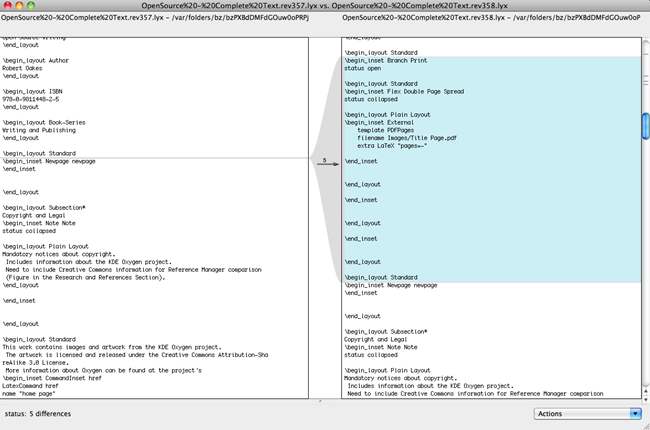Click the blue vertical scrollbar thumb
The height and width of the screenshot is (430, 650).
pyautogui.click(x=645, y=124)
